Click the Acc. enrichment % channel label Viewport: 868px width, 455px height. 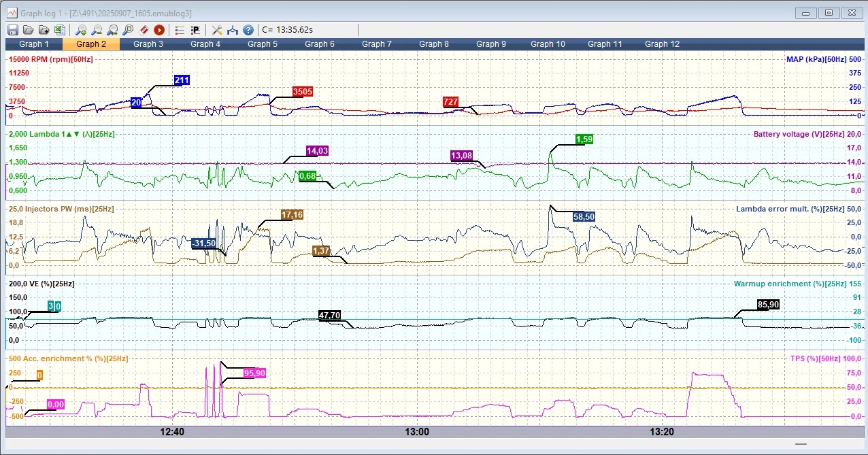click(x=75, y=358)
